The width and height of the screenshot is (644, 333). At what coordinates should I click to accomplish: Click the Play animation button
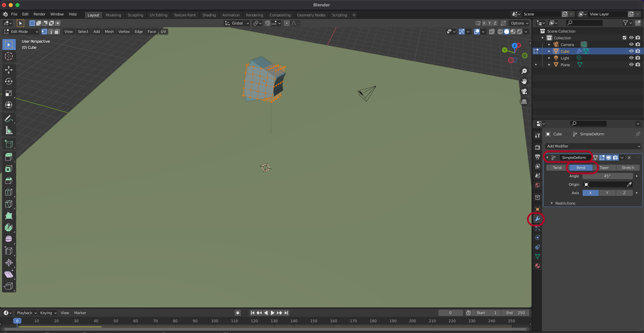point(273,313)
